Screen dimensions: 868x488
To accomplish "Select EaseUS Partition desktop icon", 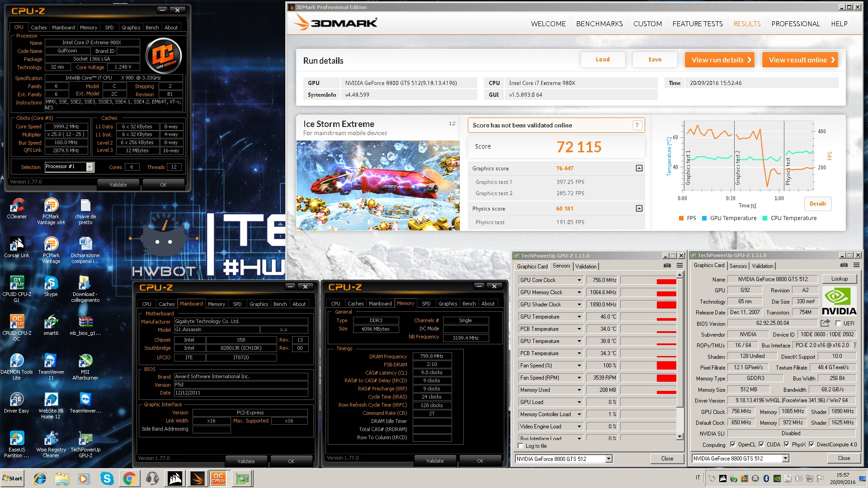I will (x=17, y=444).
